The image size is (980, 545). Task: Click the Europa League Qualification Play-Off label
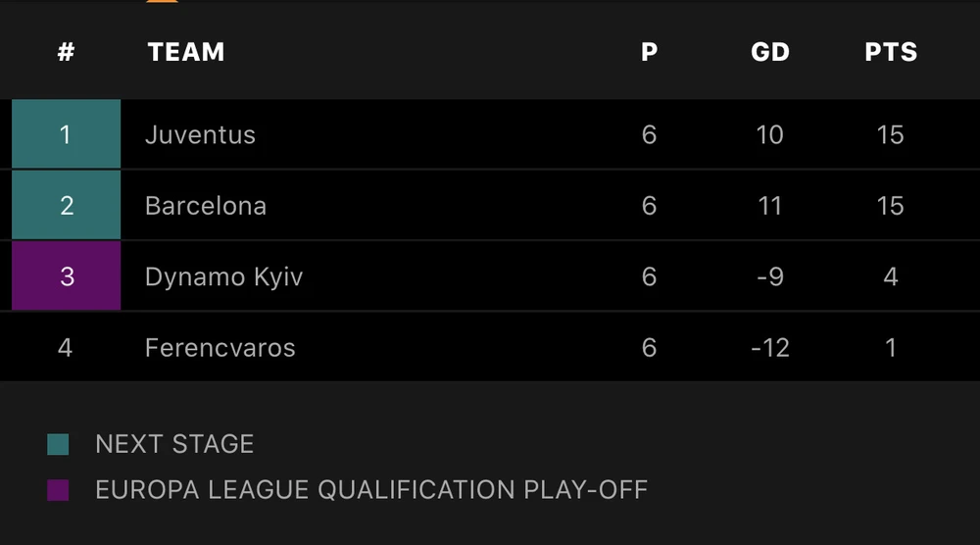coord(371,490)
